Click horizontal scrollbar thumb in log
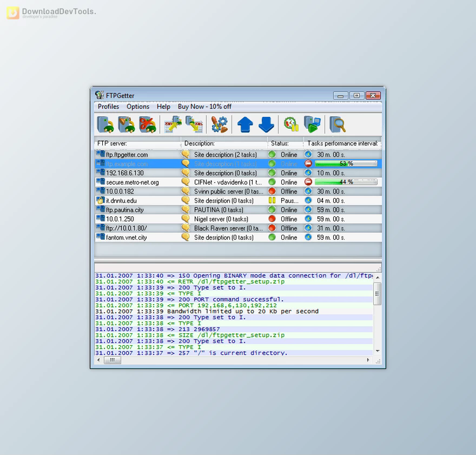 click(x=112, y=360)
